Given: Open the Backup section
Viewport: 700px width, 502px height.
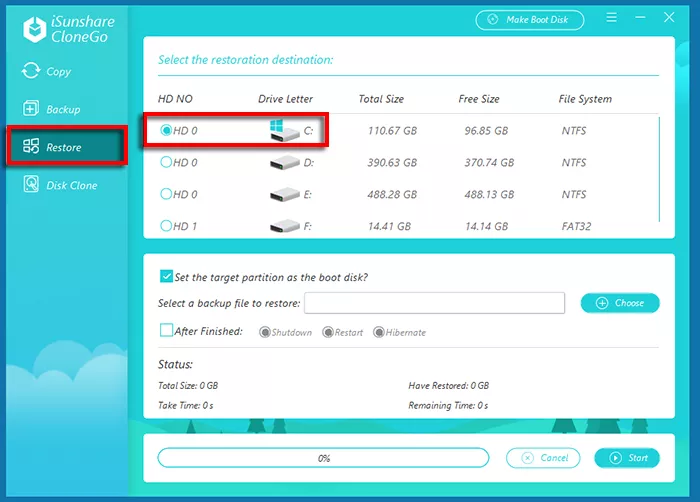Looking at the screenshot, I should [x=51, y=109].
